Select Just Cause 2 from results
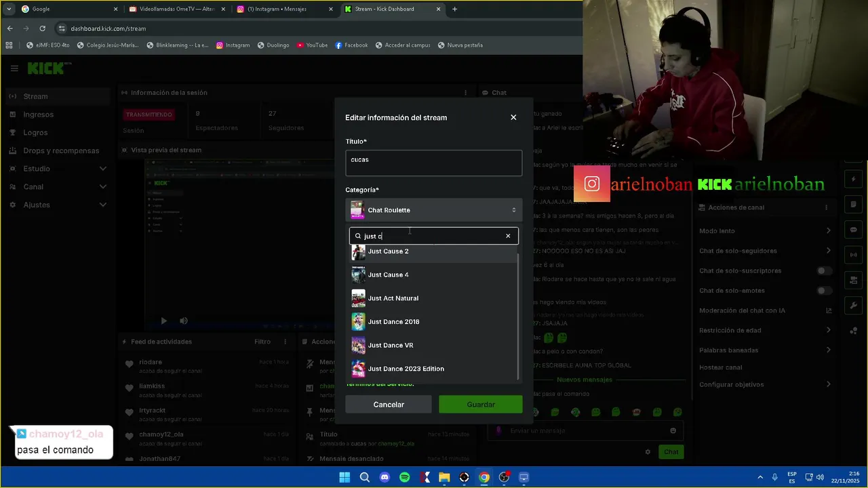The width and height of the screenshot is (868, 488). point(434,251)
